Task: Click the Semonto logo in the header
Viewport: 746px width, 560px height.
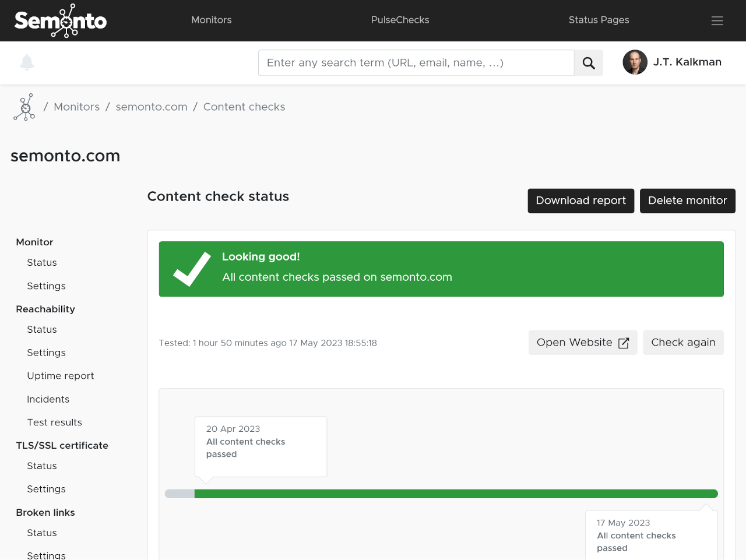Action: click(x=61, y=21)
